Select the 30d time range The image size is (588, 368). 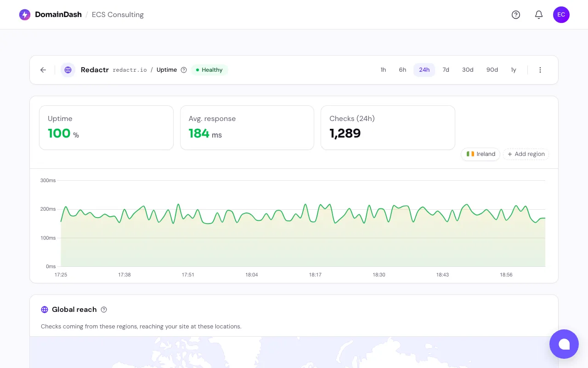pos(468,70)
